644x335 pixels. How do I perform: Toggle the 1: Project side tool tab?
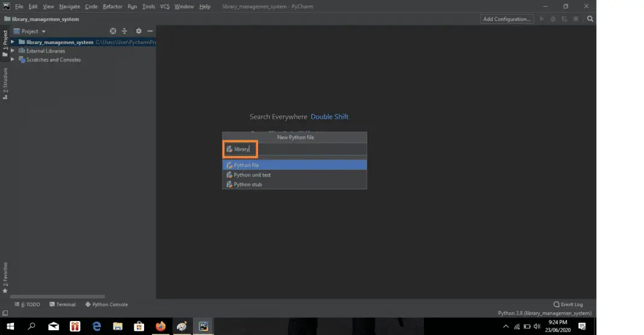tap(5, 42)
